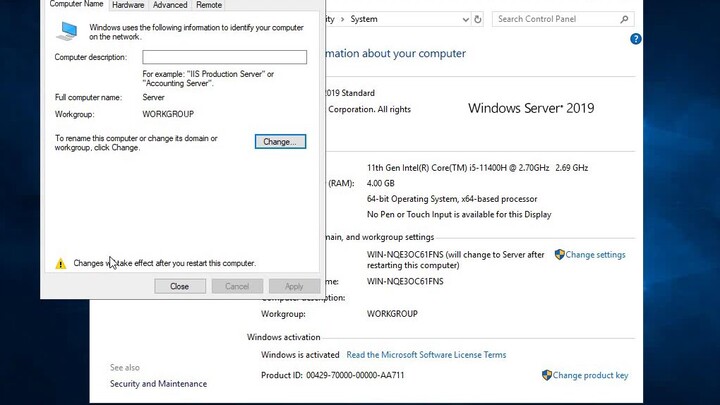Click the Close button in dialog
Image resolution: width=720 pixels, height=405 pixels.
tap(180, 286)
